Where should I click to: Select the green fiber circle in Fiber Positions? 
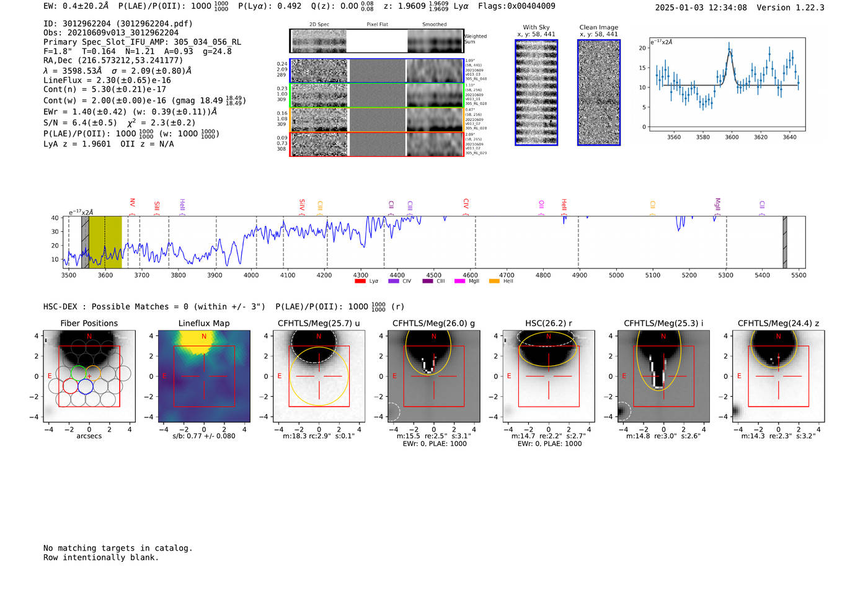pyautogui.click(x=78, y=373)
